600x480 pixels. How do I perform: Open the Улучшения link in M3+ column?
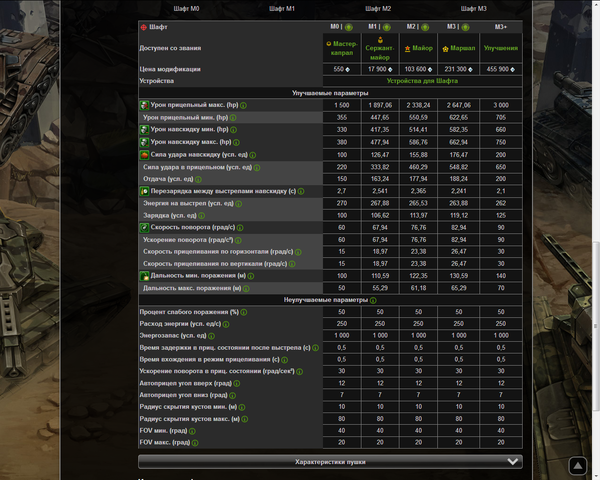(x=501, y=48)
